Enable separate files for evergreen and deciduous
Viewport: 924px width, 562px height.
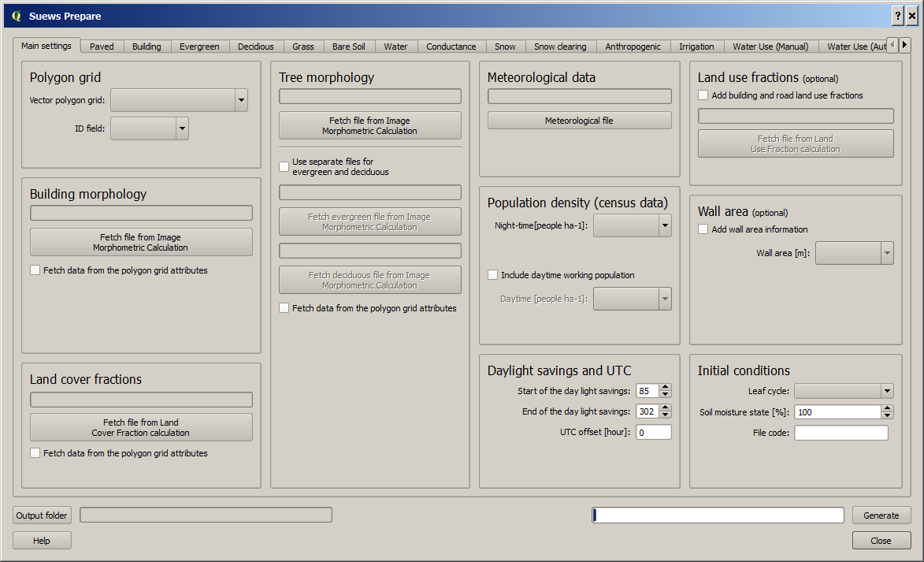click(x=284, y=167)
